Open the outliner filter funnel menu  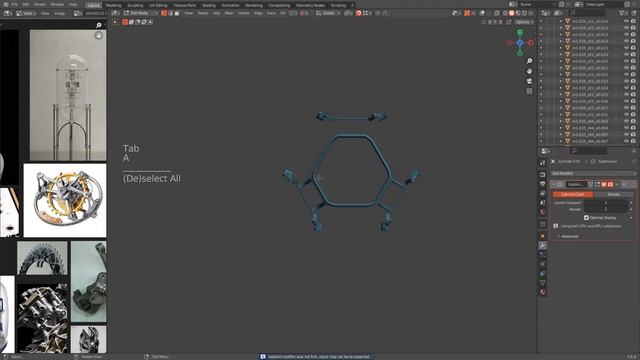(623, 13)
